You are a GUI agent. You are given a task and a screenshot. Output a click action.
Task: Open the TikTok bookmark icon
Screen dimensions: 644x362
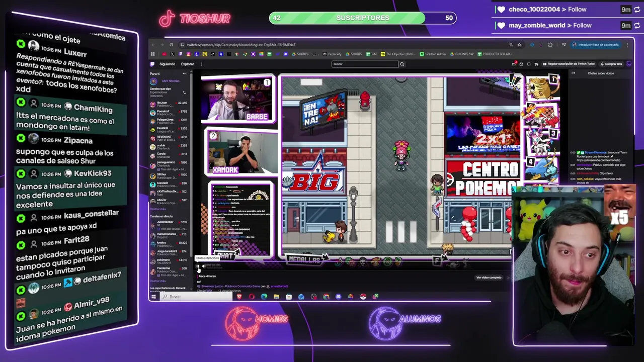pyautogui.click(x=213, y=54)
